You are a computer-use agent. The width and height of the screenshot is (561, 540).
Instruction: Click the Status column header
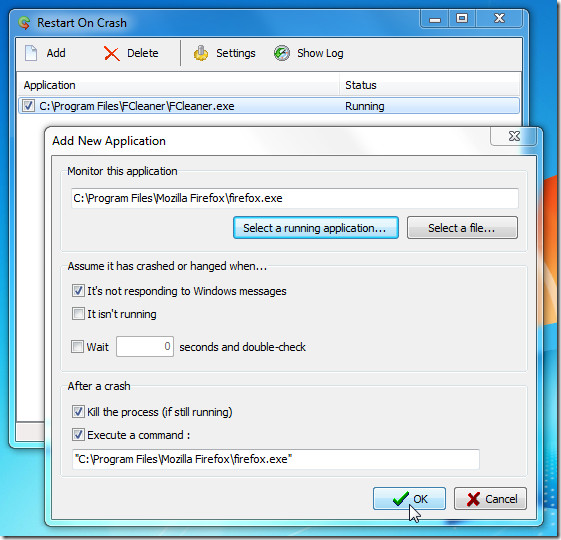click(x=429, y=85)
